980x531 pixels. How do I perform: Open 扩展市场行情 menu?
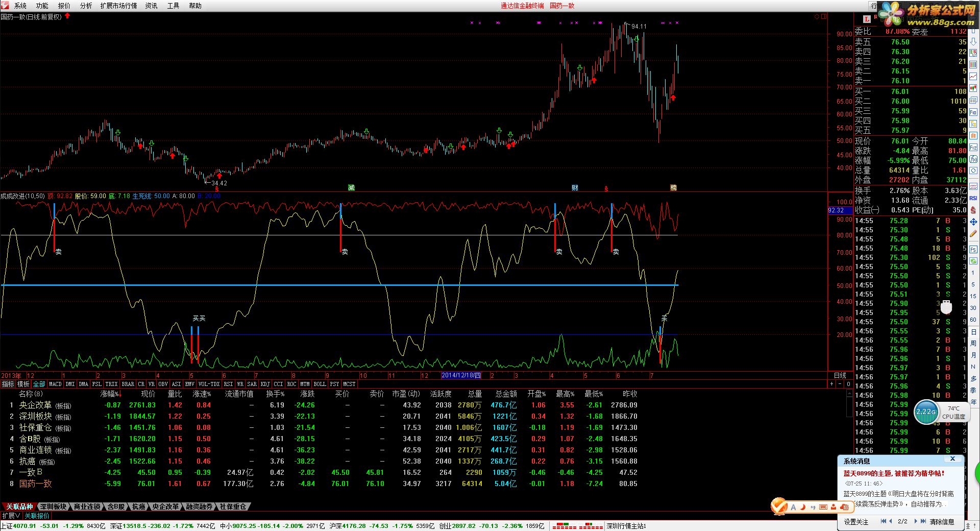(118, 6)
